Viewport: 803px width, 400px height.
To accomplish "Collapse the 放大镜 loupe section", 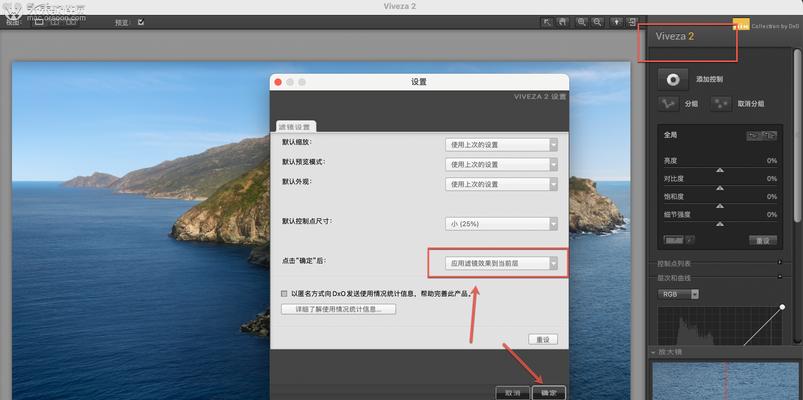I will (653, 352).
